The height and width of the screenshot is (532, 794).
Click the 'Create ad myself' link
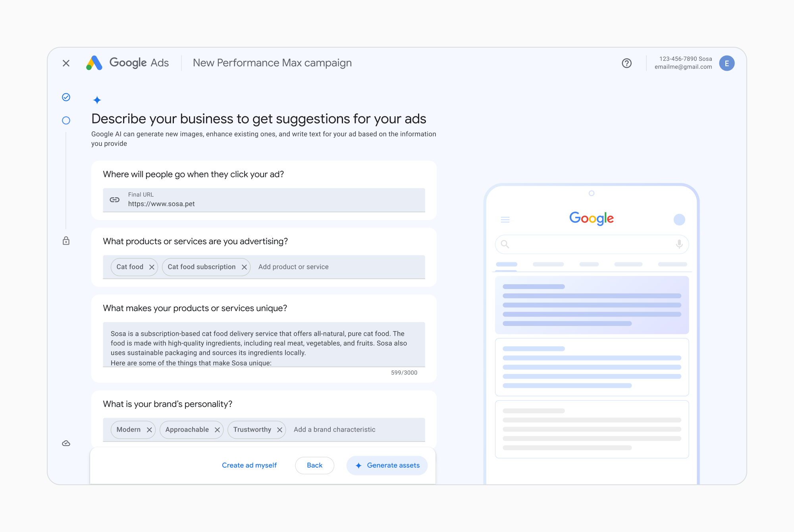tap(249, 465)
